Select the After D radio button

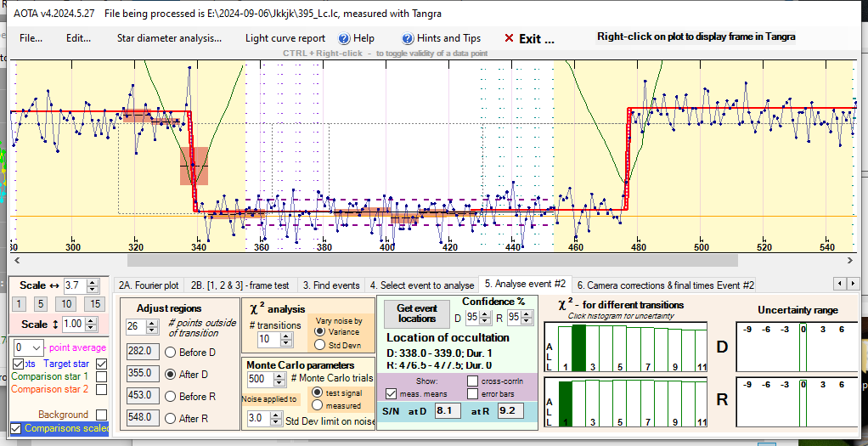coord(171,375)
